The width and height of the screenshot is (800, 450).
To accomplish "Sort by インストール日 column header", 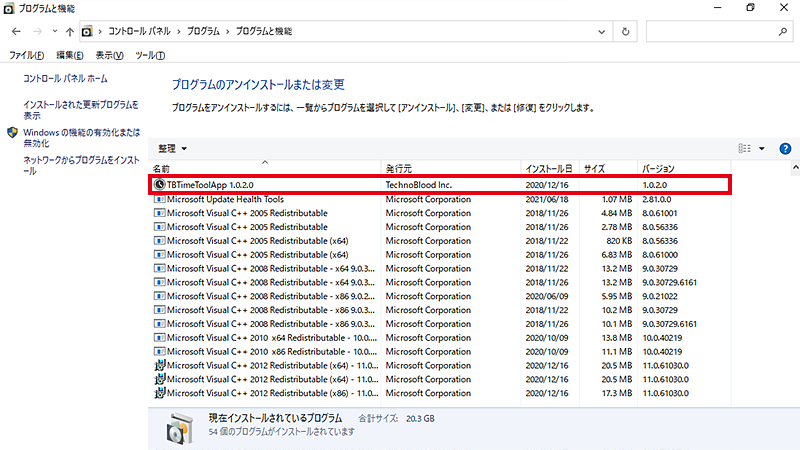I will pyautogui.click(x=550, y=168).
